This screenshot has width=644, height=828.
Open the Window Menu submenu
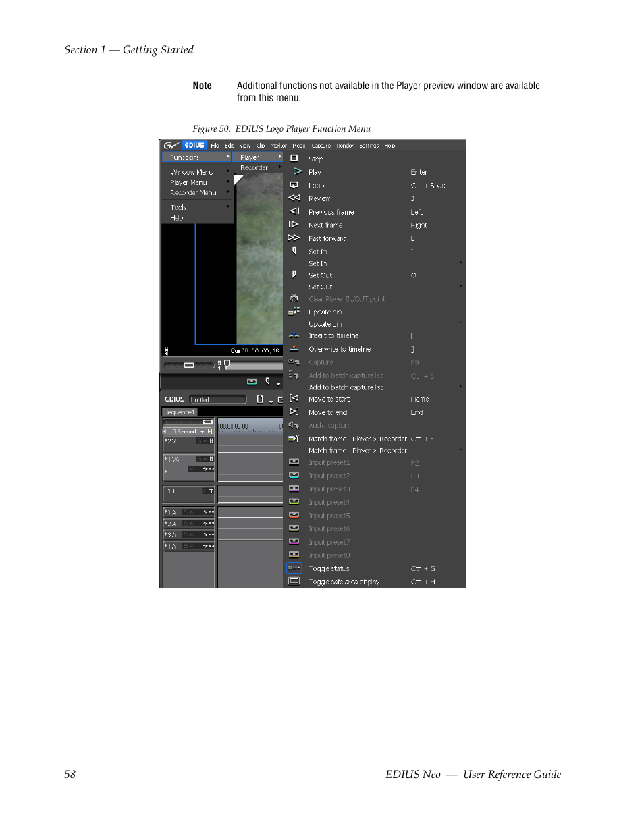pyautogui.click(x=196, y=172)
